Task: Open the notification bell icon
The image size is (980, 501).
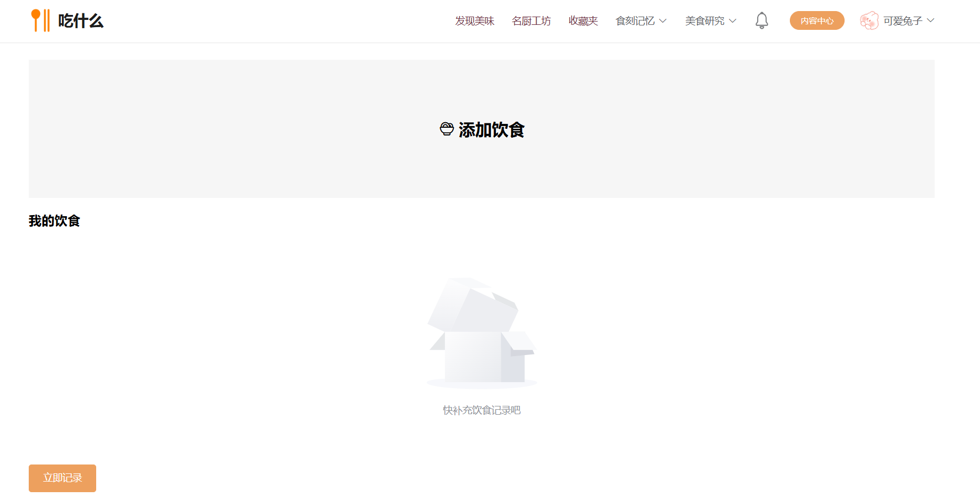Action: pyautogui.click(x=762, y=20)
